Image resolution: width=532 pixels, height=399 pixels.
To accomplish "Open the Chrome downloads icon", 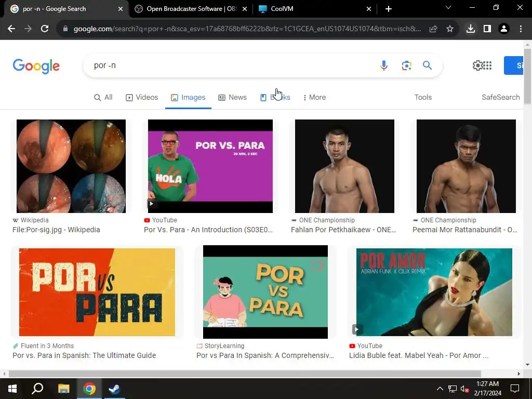I will coord(471,29).
